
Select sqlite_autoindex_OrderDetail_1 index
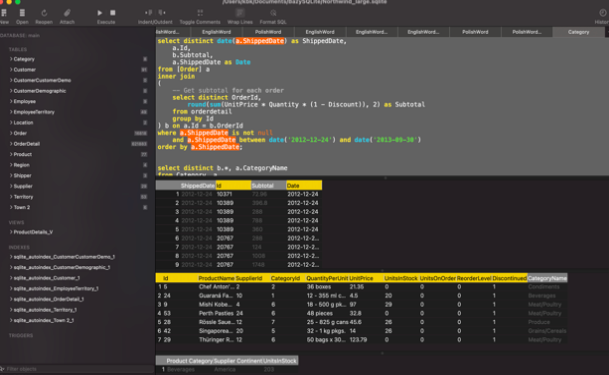(49, 299)
